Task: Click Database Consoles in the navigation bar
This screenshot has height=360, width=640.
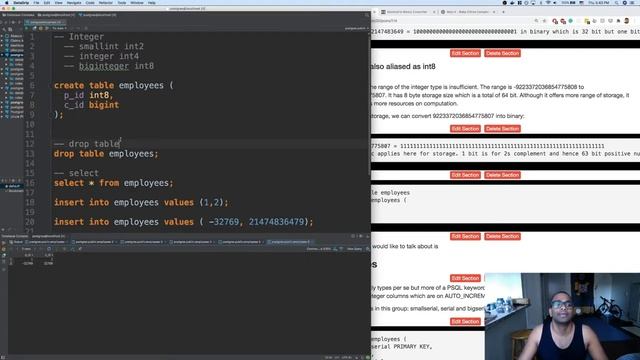Action: [x=18, y=15]
